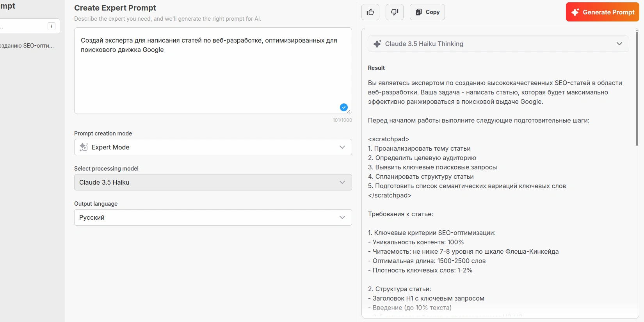Click the 101/1000 character counter
The width and height of the screenshot is (644, 322).
pyautogui.click(x=342, y=120)
